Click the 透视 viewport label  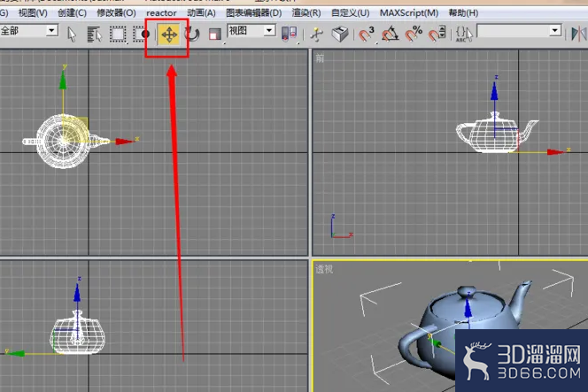[324, 269]
